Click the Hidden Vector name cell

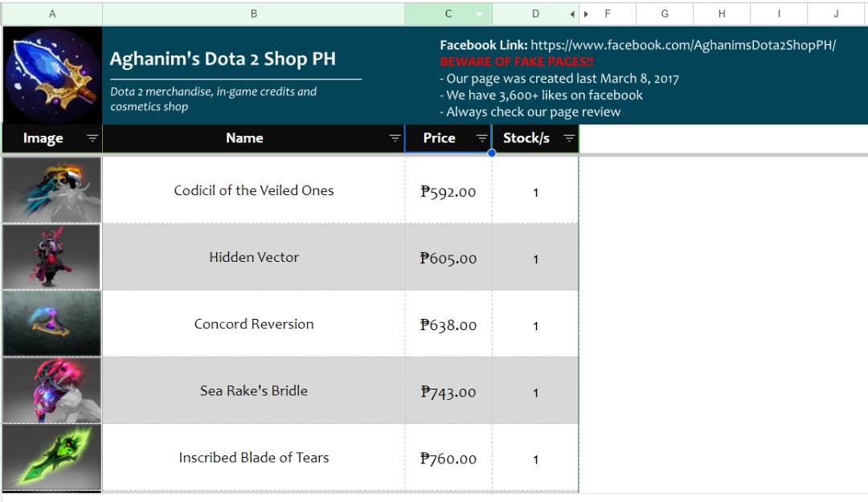tap(254, 257)
